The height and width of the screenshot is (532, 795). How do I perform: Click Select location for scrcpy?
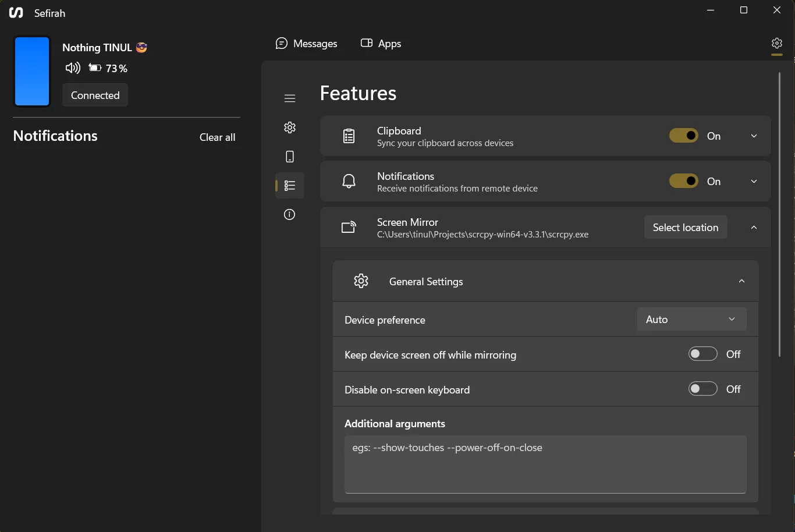[685, 227]
